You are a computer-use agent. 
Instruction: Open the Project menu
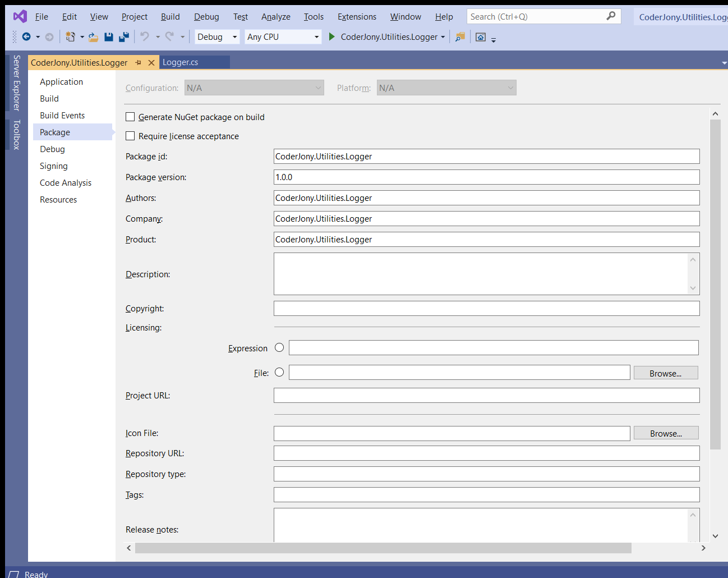[x=135, y=17]
